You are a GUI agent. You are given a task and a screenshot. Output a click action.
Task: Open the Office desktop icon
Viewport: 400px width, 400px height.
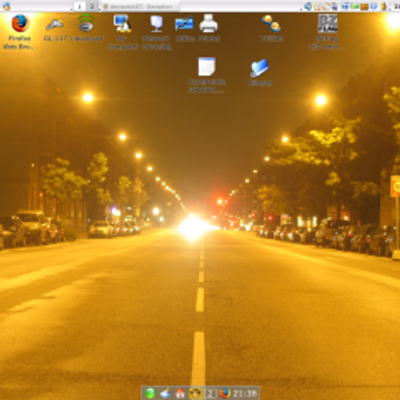click(x=184, y=24)
